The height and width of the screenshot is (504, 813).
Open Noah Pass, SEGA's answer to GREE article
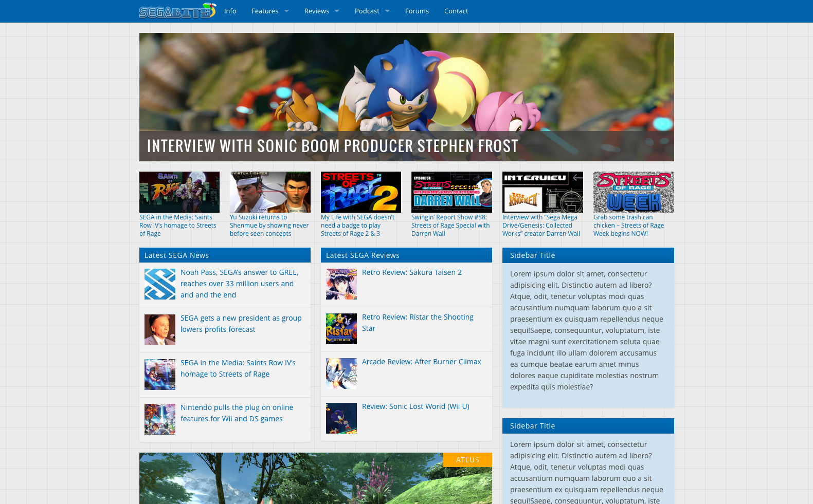[239, 284]
